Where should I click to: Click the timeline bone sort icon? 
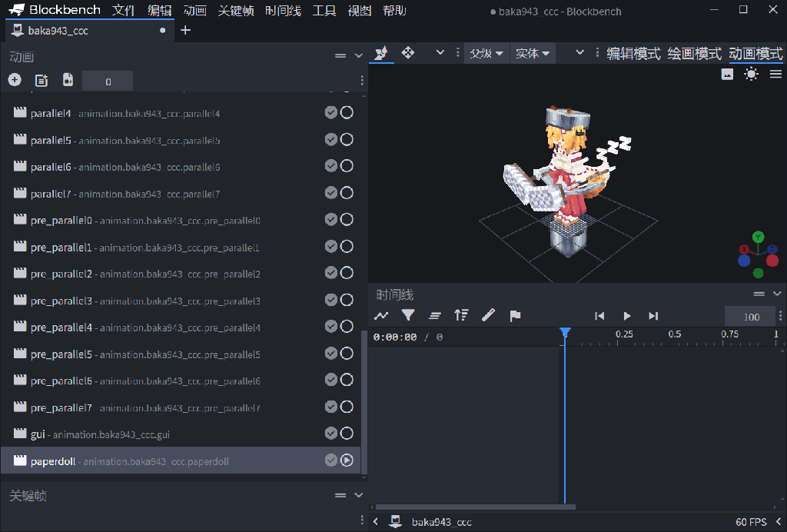coord(461,315)
